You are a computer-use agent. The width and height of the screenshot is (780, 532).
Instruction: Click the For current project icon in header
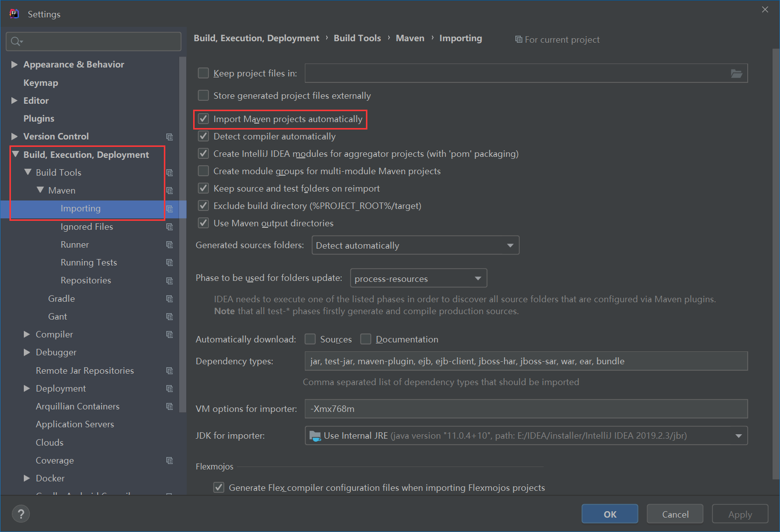click(x=518, y=39)
